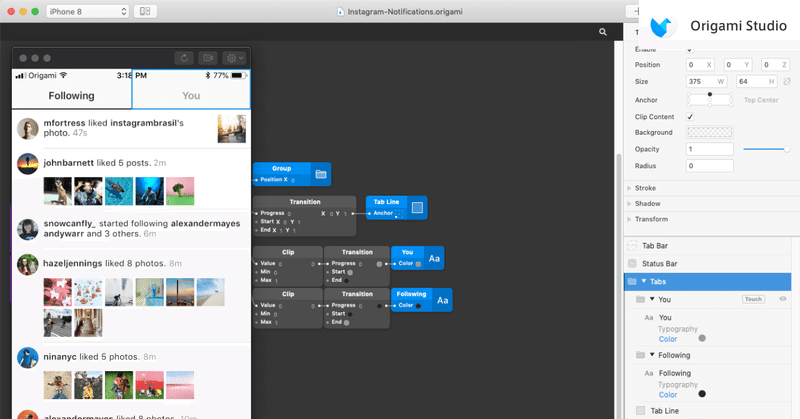Click the Tabs folder icon
800x419 pixels.
[x=632, y=281]
